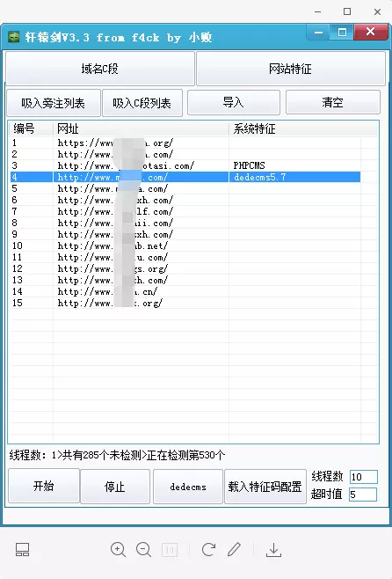The width and height of the screenshot is (392, 579).
Task: Click the number 10 in the 编号 column
Action: [18, 246]
